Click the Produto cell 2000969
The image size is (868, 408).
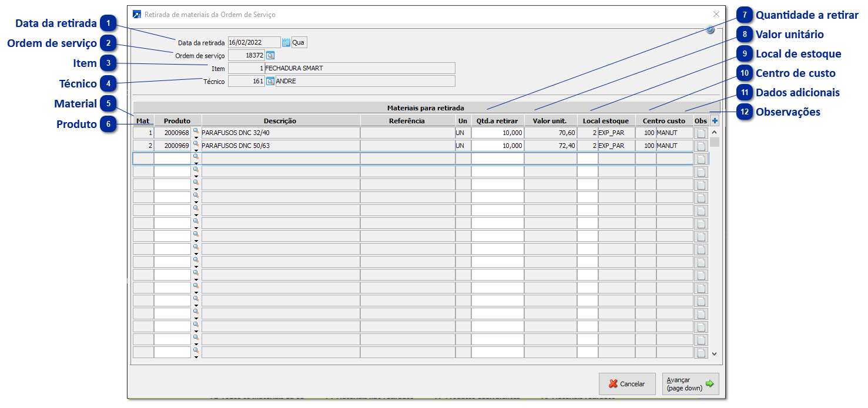coord(173,146)
